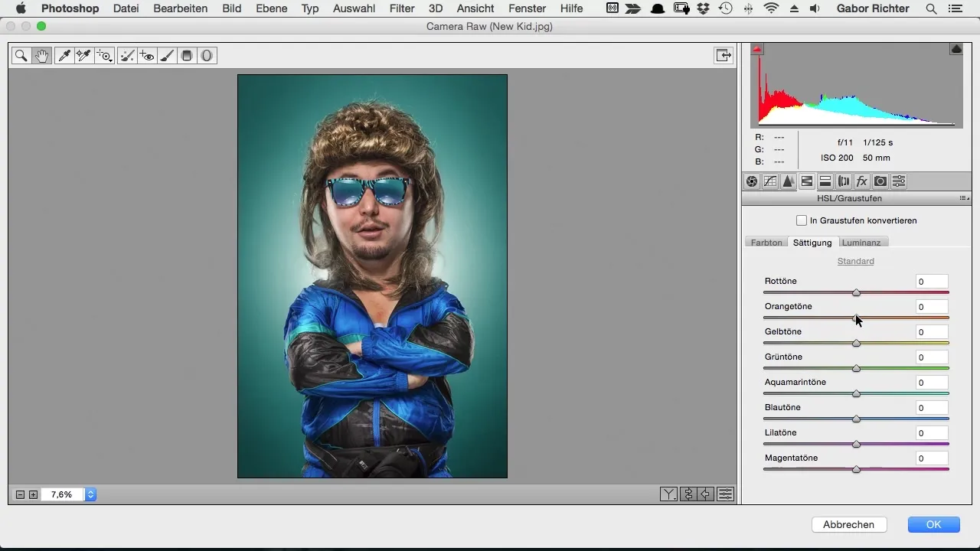This screenshot has width=980, height=551.
Task: Zoom in with the plus button
Action: click(33, 495)
